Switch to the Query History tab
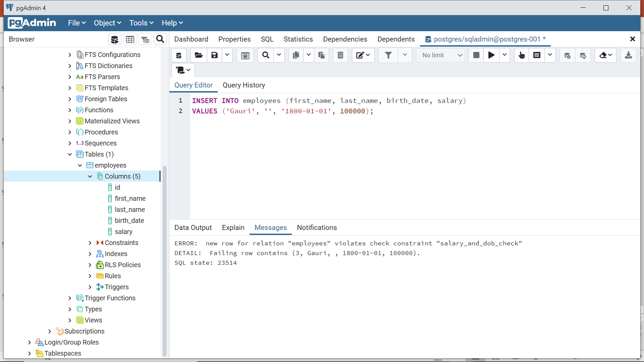644x362 pixels. click(243, 85)
